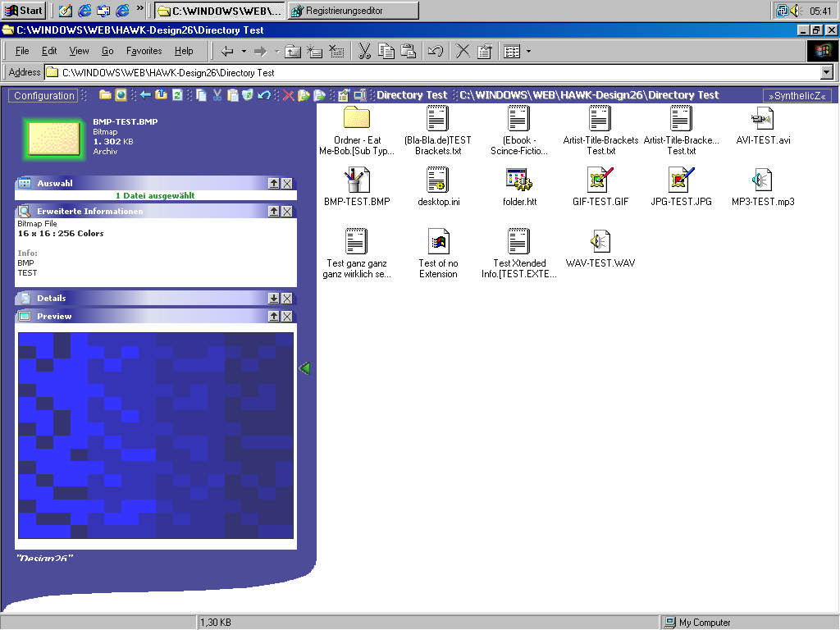Hide sidebar with green triangle arrow
This screenshot has height=630, width=840.
(304, 368)
